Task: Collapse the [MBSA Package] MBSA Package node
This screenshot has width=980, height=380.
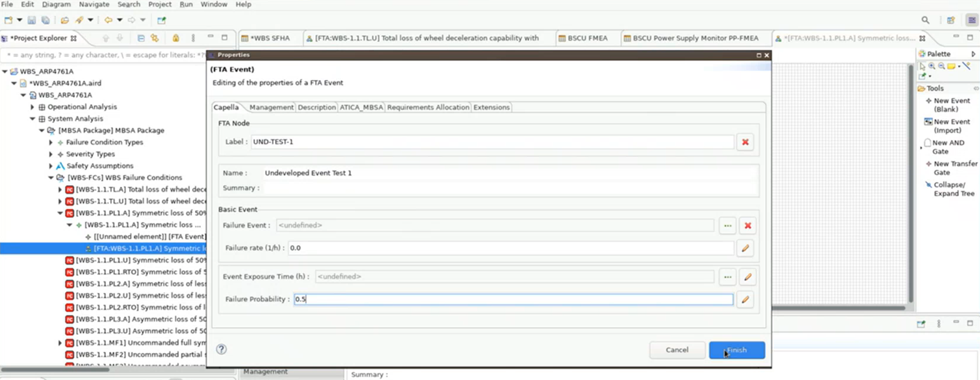Action: [x=42, y=131]
